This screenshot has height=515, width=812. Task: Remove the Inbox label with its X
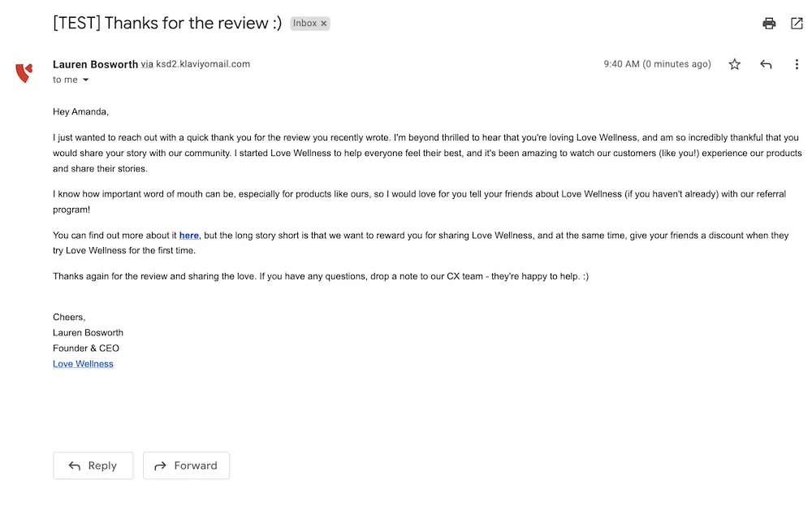[x=324, y=24]
